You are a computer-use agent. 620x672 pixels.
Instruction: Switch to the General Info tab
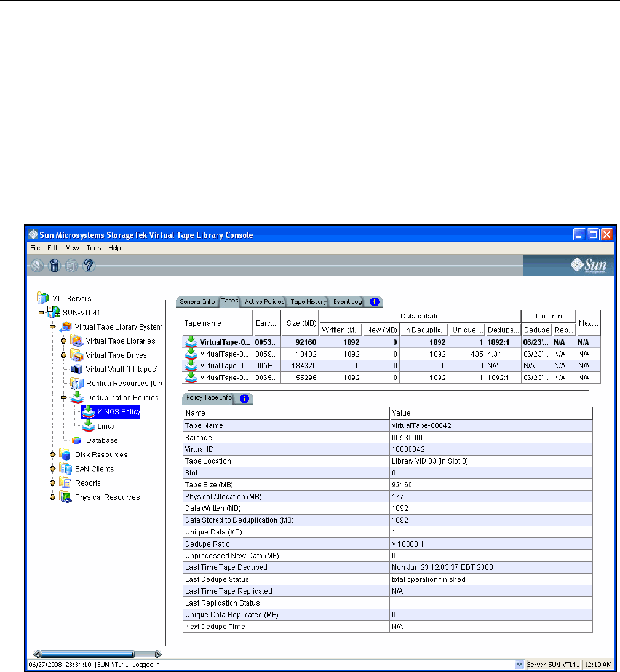click(197, 302)
